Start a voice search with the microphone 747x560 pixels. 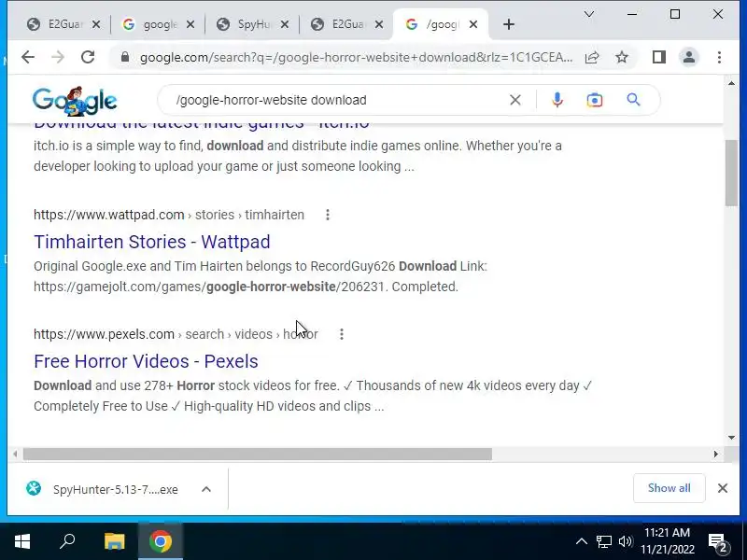(557, 100)
